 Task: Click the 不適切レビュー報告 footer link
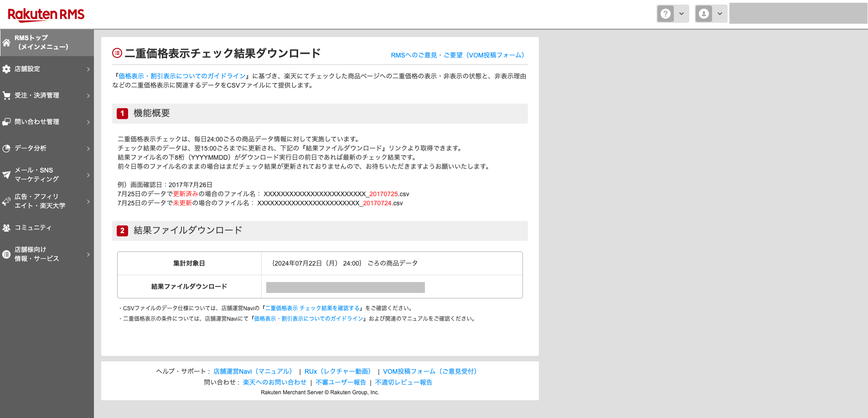(403, 382)
